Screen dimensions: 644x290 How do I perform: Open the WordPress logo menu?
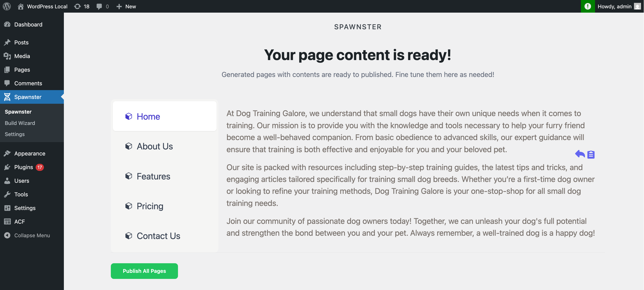[7, 6]
